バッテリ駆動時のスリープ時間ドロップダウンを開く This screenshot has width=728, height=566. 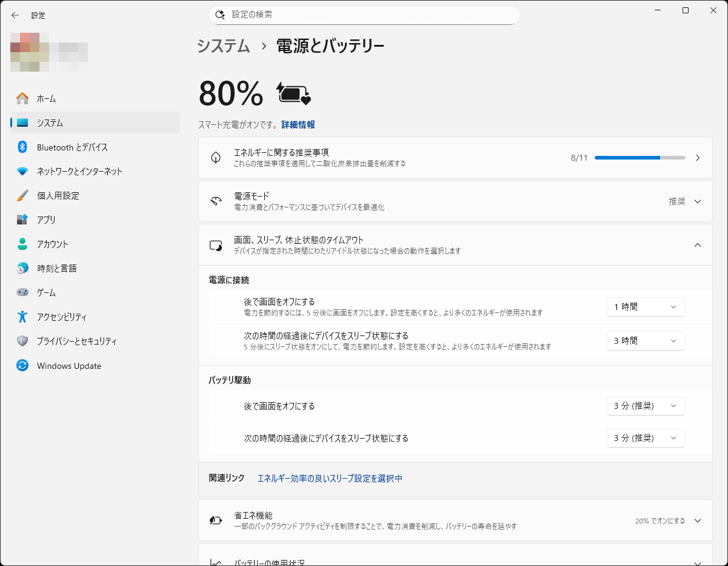click(646, 437)
